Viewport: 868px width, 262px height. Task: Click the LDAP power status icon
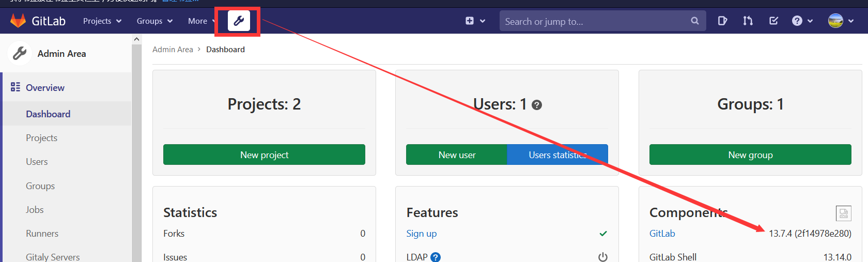[603, 257]
